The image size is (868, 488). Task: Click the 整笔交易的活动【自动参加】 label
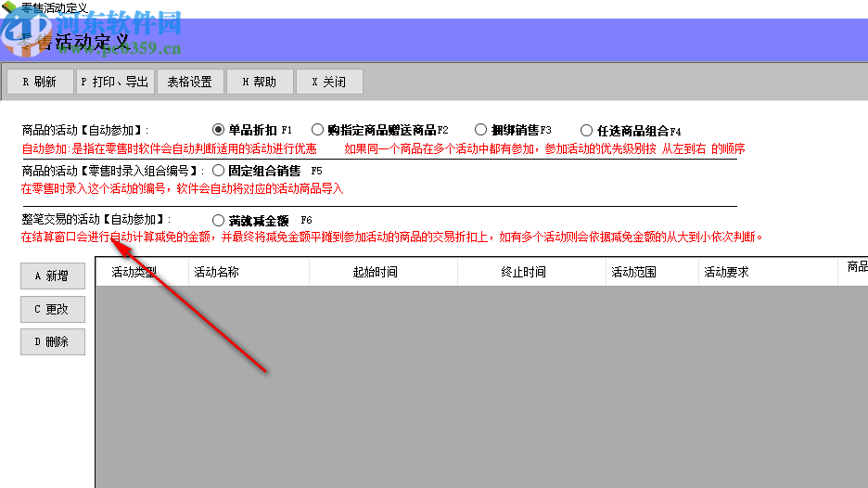pyautogui.click(x=96, y=219)
